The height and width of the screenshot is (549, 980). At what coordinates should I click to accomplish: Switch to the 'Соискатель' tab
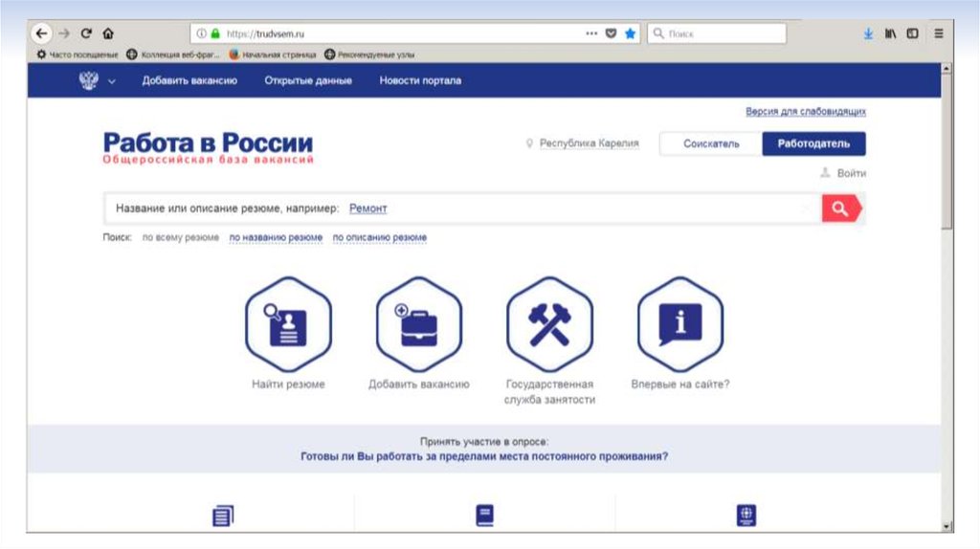point(711,143)
